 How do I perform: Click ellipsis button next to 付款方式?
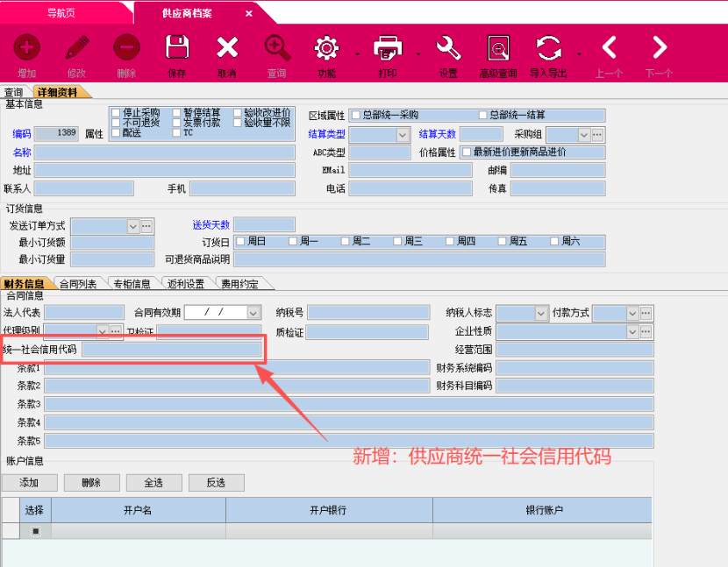[646, 313]
